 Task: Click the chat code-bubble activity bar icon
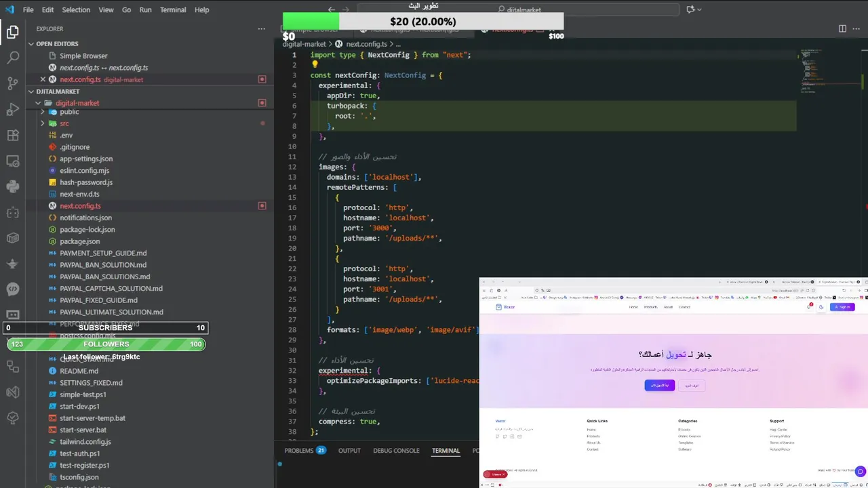(x=13, y=289)
